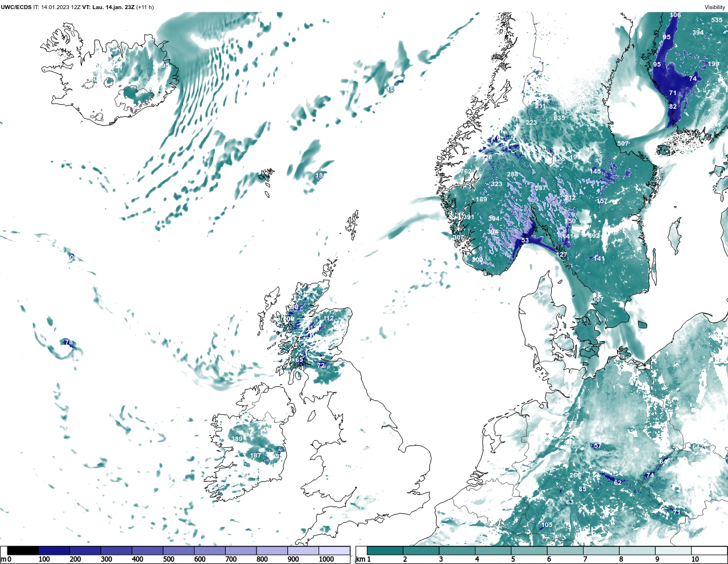Click the '106' visibility value at top
The image size is (728, 564).
pyautogui.click(x=675, y=15)
